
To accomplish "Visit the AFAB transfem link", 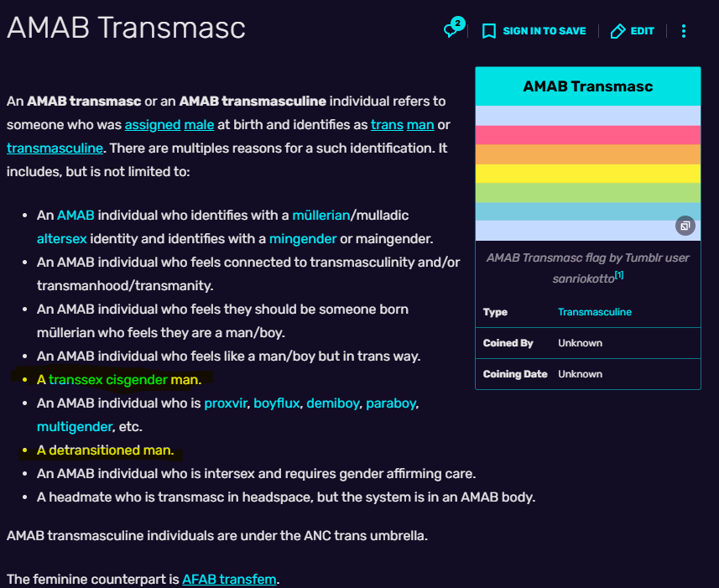I will coord(229,580).
